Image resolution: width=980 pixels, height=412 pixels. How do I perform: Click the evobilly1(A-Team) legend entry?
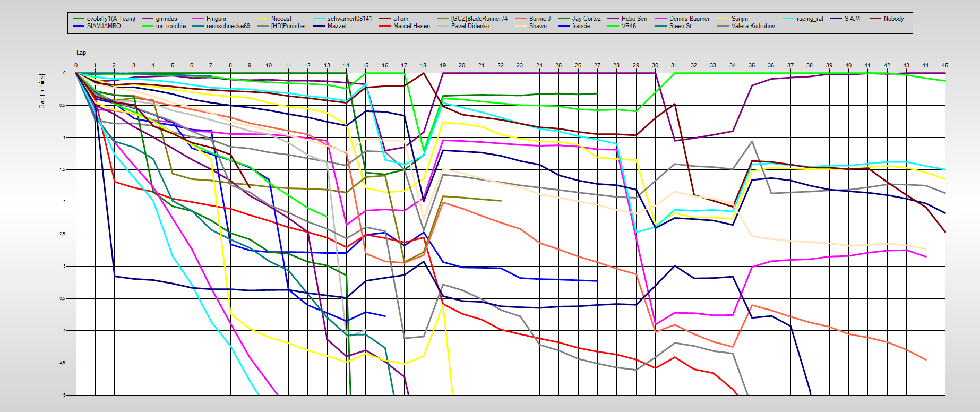(x=110, y=19)
